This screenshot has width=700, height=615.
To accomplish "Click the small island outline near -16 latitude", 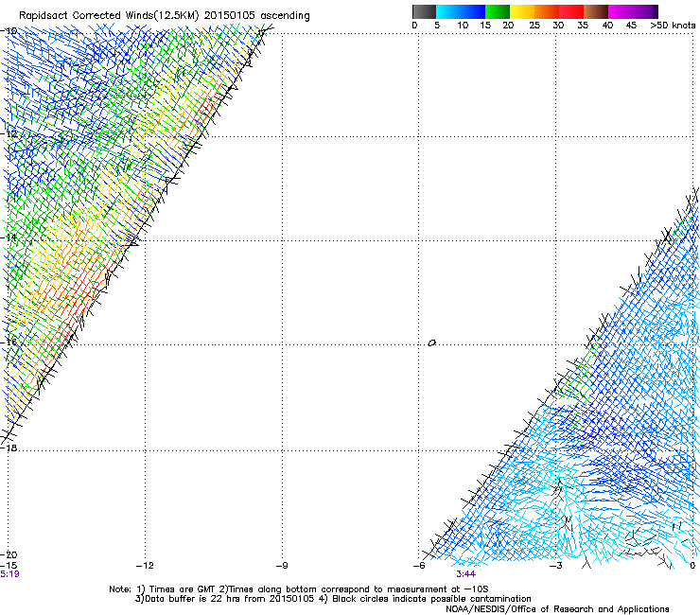I will pyautogui.click(x=431, y=343).
